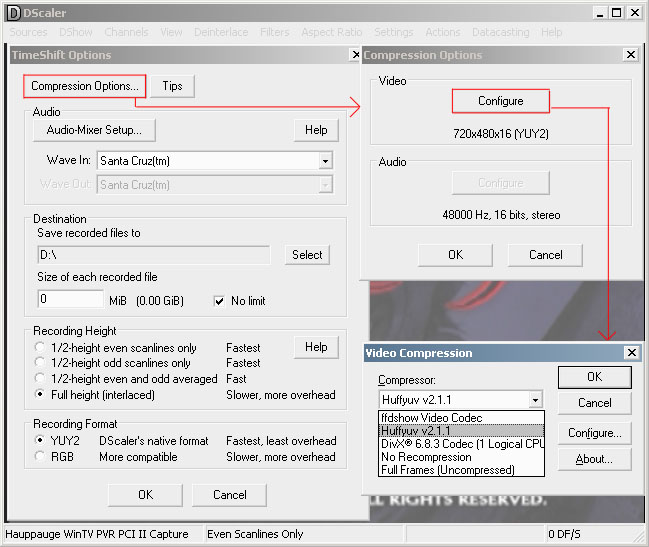The image size is (649, 547).
Task: Close the TimeShift Options dialog
Action: point(356,55)
